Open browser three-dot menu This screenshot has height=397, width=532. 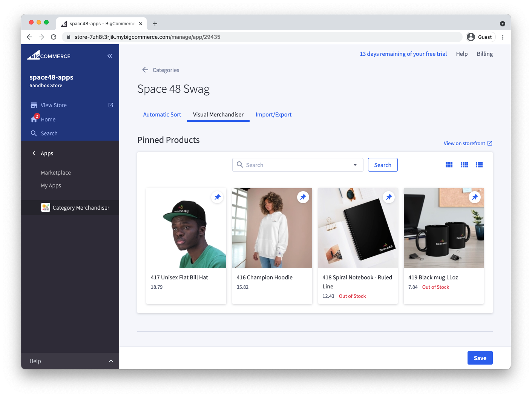coord(503,37)
